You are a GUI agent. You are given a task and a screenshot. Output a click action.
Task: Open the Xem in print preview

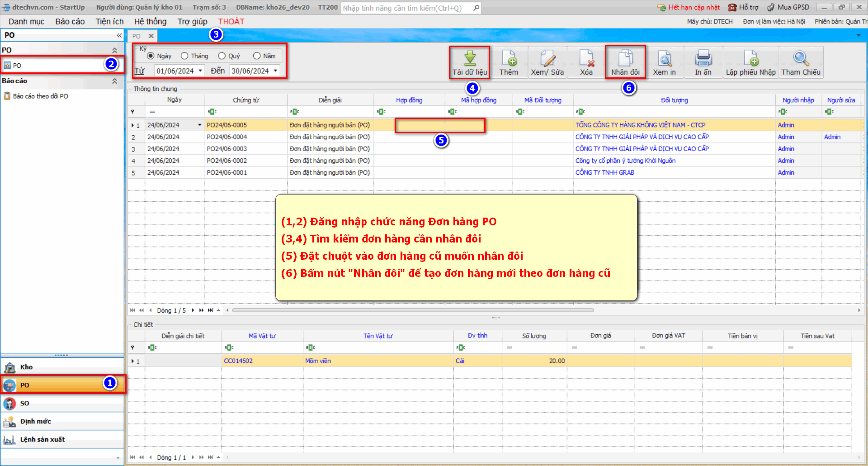(x=664, y=59)
